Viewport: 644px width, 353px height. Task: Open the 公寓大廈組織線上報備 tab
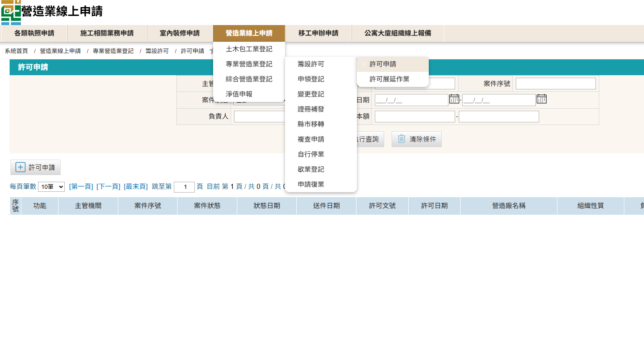397,33
